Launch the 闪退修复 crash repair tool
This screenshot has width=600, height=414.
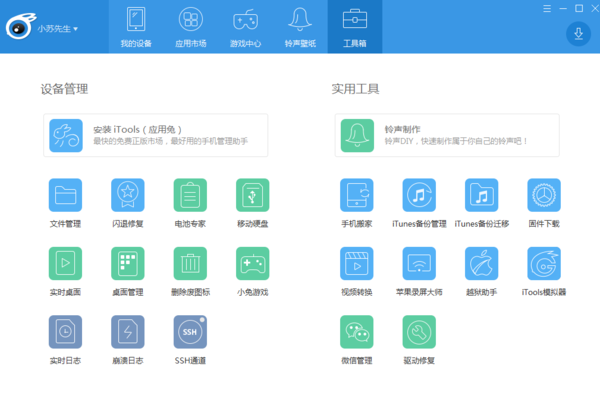coord(128,195)
